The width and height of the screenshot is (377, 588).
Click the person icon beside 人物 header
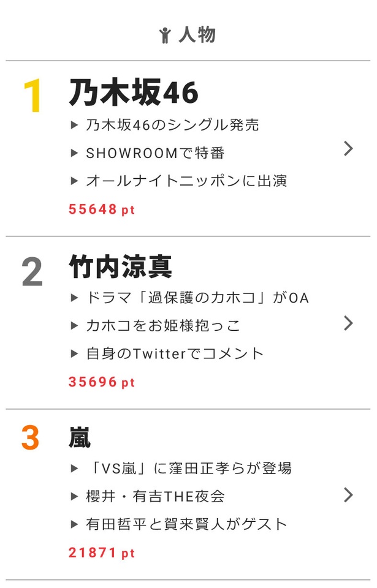(x=164, y=36)
